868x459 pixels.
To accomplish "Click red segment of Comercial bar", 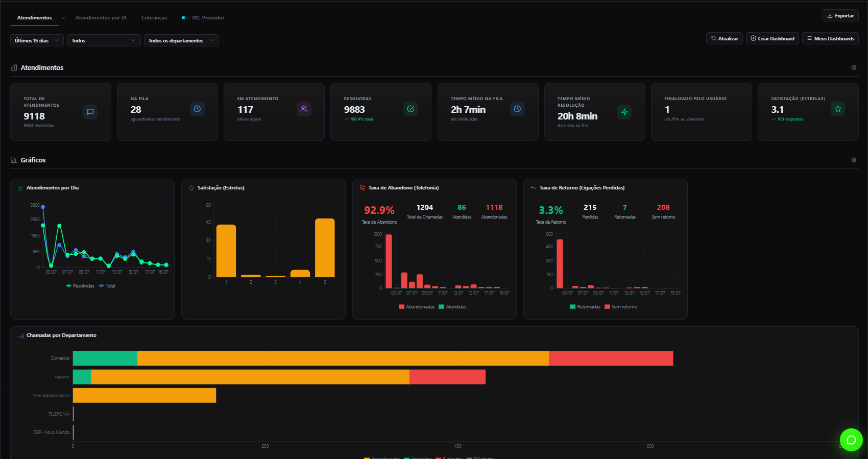I will click(611, 358).
